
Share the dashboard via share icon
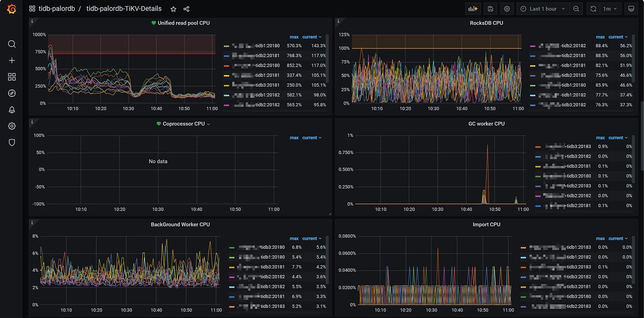tap(186, 9)
